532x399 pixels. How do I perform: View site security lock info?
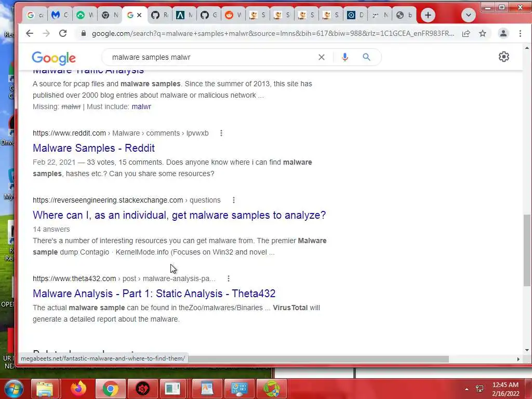[83, 33]
